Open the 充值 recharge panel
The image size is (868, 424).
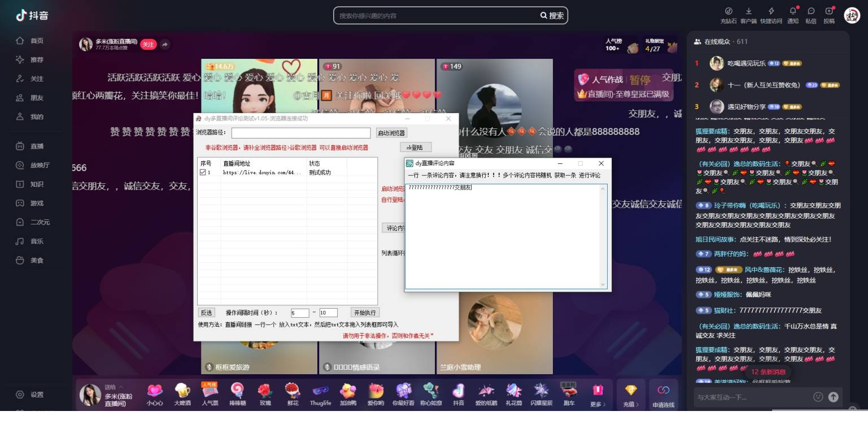(631, 394)
